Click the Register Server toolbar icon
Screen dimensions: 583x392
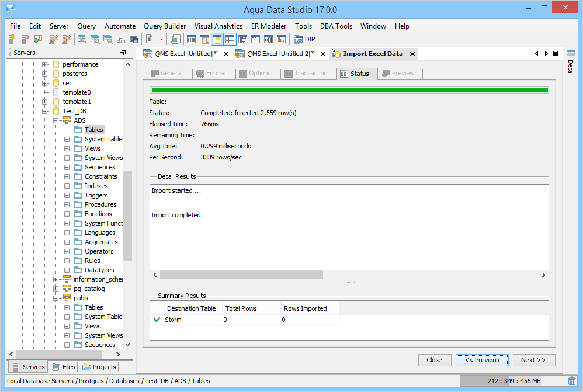[12, 39]
